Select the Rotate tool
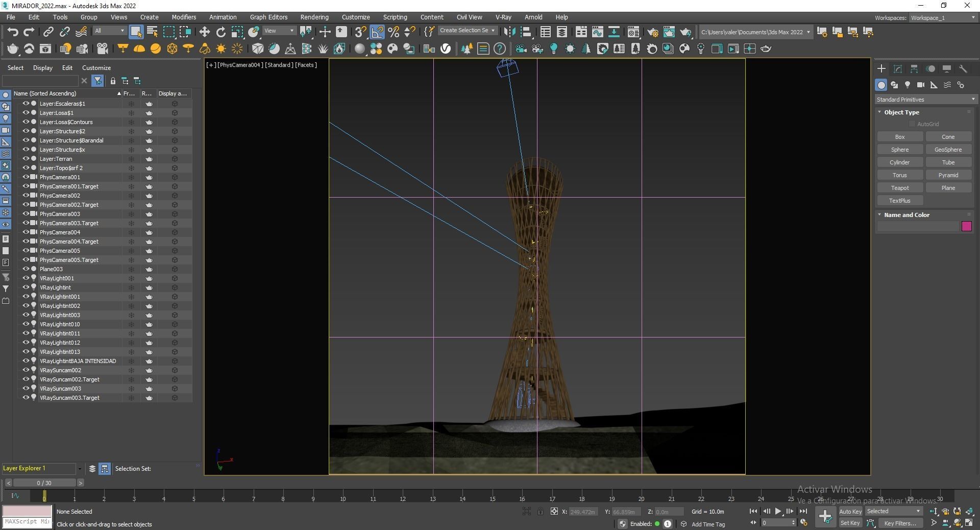The height and width of the screenshot is (530, 980). (x=220, y=32)
